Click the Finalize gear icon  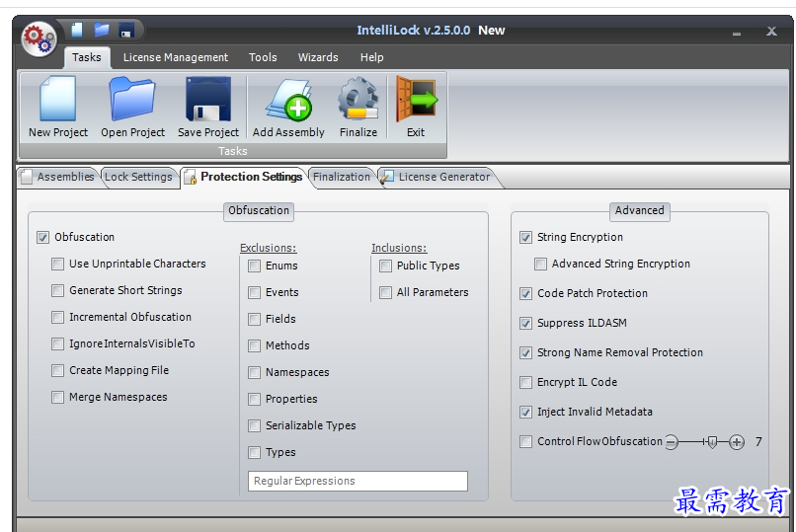358,99
